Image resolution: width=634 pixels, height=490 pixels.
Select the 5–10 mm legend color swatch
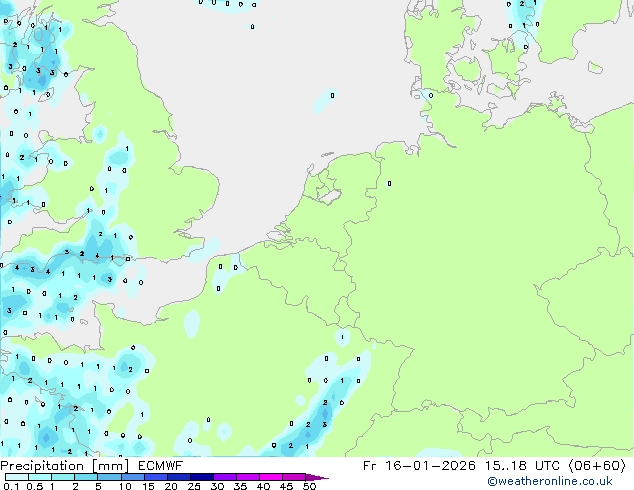coord(109,477)
